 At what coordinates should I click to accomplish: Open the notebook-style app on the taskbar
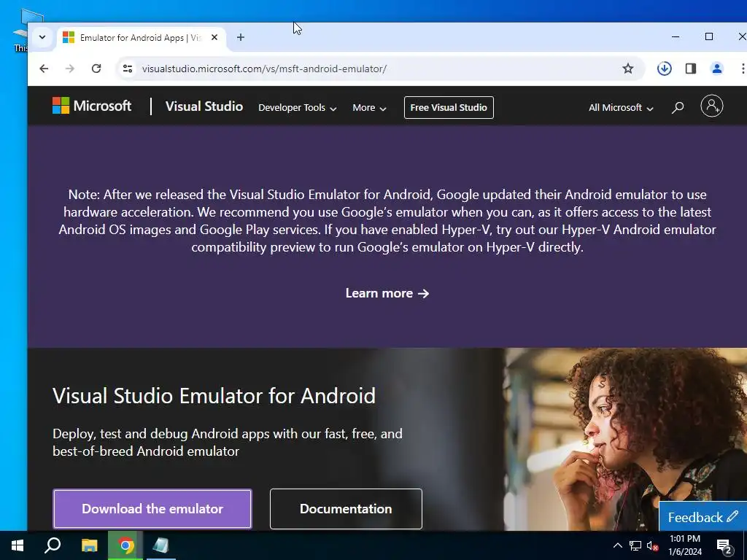[x=161, y=545]
